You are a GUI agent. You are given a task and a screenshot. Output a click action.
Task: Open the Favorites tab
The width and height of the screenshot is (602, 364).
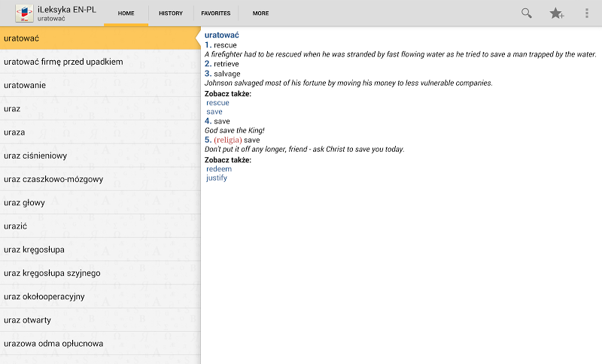point(216,14)
